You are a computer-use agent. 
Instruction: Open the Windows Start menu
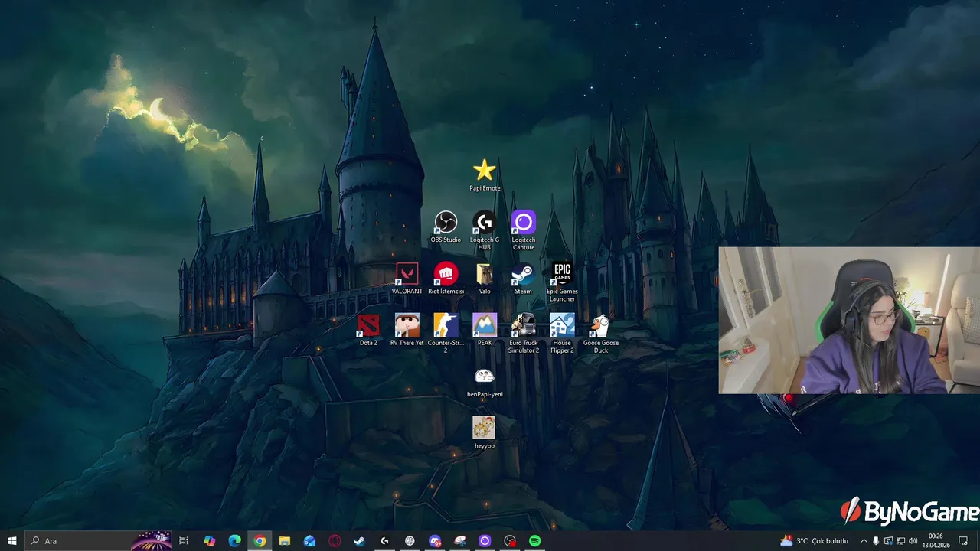(12, 541)
